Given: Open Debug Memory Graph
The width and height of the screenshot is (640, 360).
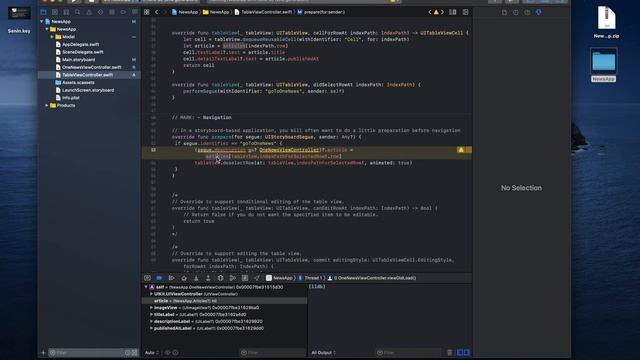Looking at the screenshot, I should (x=233, y=278).
